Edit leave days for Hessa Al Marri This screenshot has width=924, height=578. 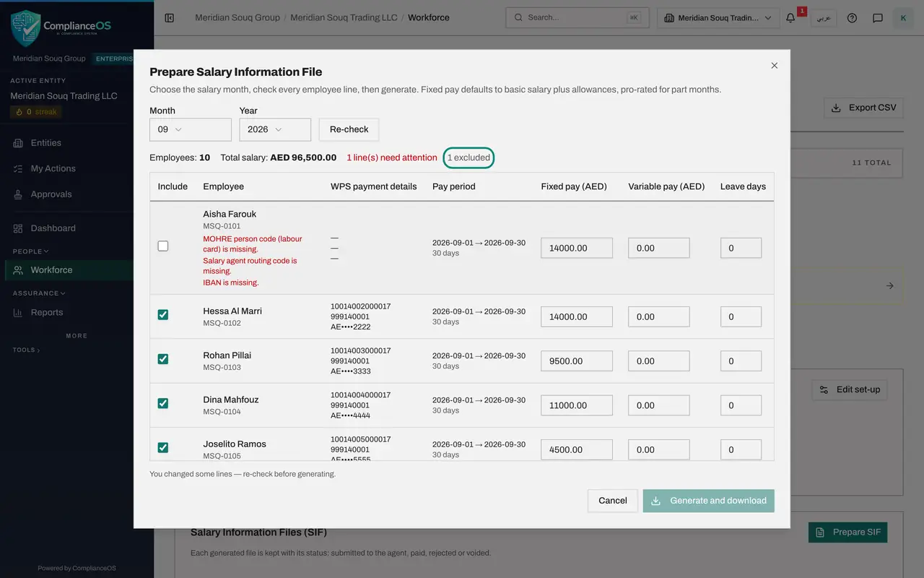(x=741, y=316)
